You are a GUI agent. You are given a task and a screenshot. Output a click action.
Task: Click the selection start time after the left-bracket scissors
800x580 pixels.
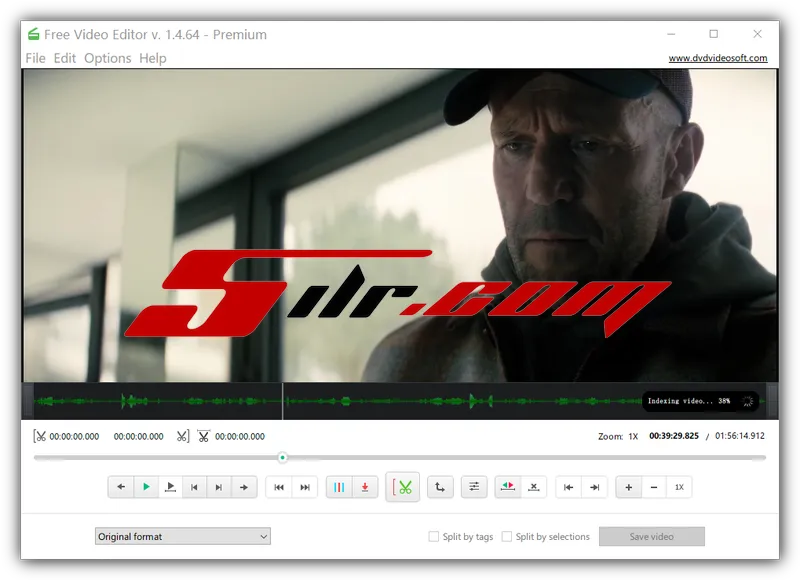pyautogui.click(x=74, y=437)
